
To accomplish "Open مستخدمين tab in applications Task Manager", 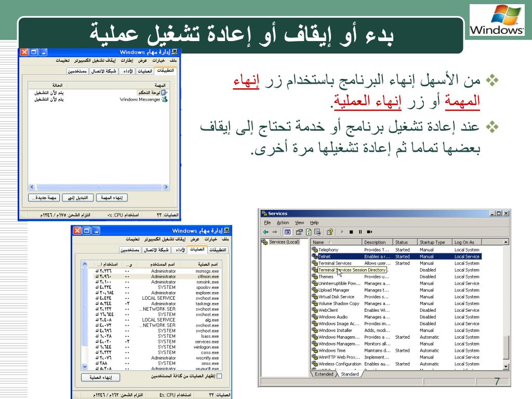I will 77,71.
